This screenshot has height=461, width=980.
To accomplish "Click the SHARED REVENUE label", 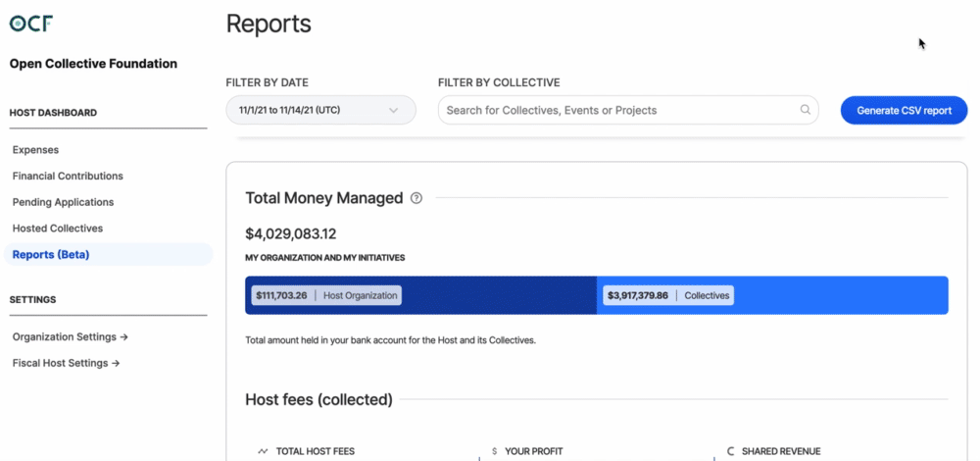I will (x=781, y=451).
